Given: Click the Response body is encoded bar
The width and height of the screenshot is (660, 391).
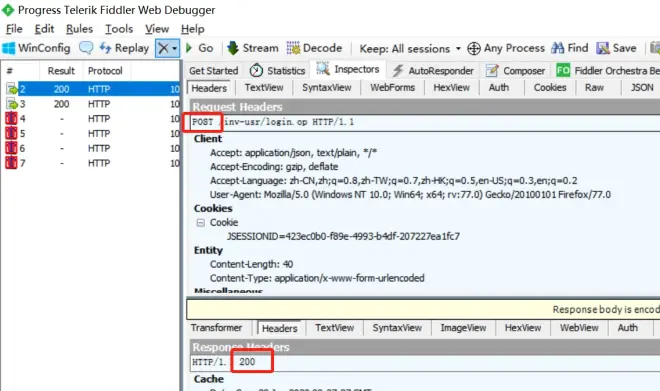Looking at the screenshot, I should (423, 310).
